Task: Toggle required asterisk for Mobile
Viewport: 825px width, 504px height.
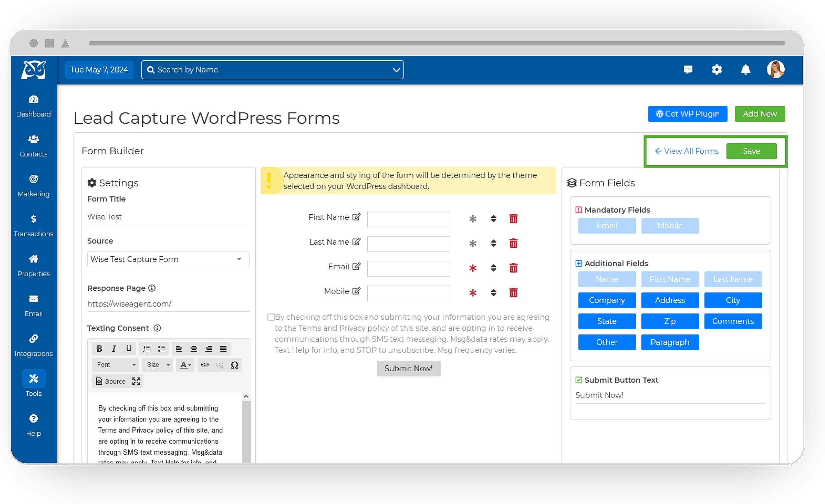Action: pyautogui.click(x=472, y=293)
